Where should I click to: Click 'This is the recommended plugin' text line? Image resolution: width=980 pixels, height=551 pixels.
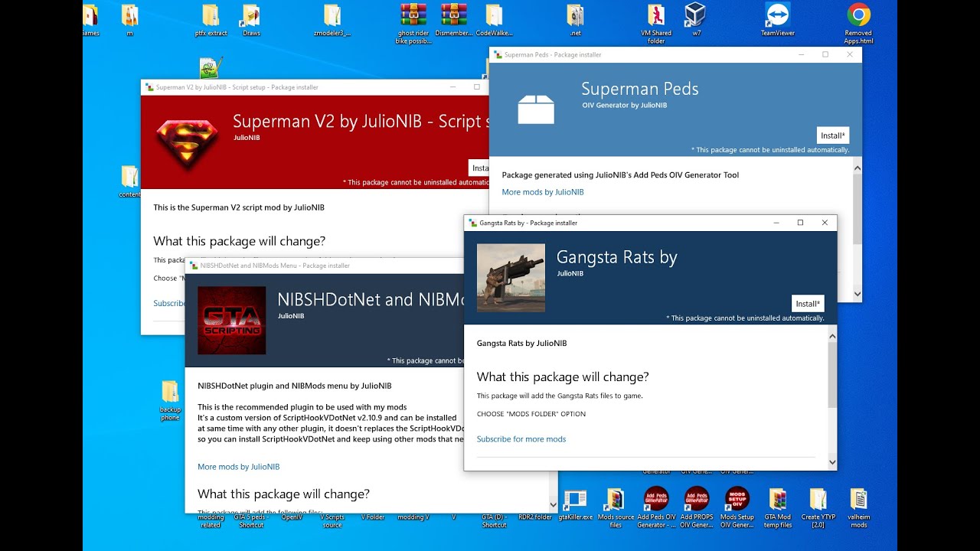coord(302,406)
